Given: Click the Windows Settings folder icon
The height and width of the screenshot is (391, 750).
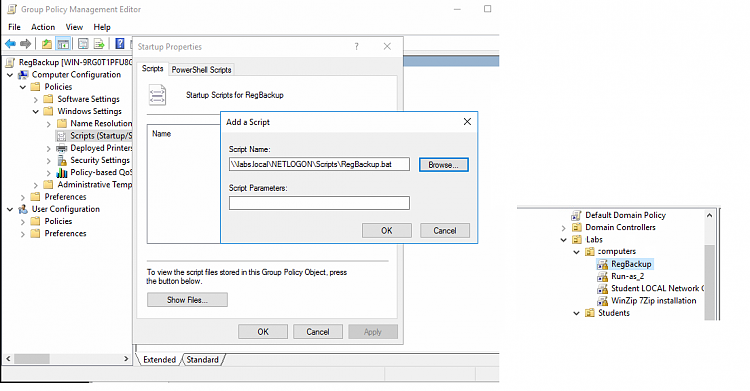Looking at the screenshot, I should click(x=48, y=111).
